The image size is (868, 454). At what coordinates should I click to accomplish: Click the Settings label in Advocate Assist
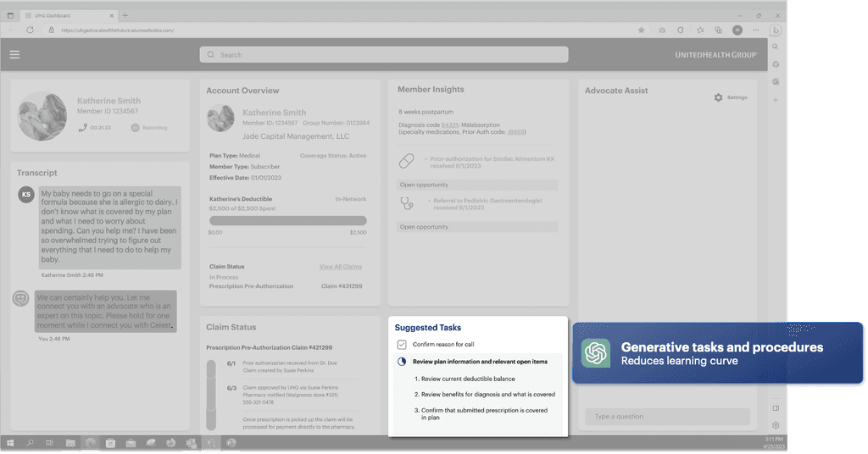(x=737, y=97)
